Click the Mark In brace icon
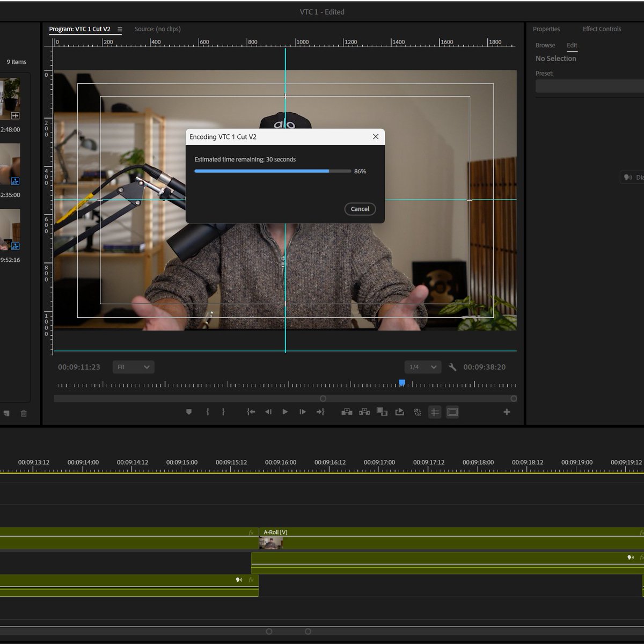This screenshot has width=644, height=644. (207, 412)
